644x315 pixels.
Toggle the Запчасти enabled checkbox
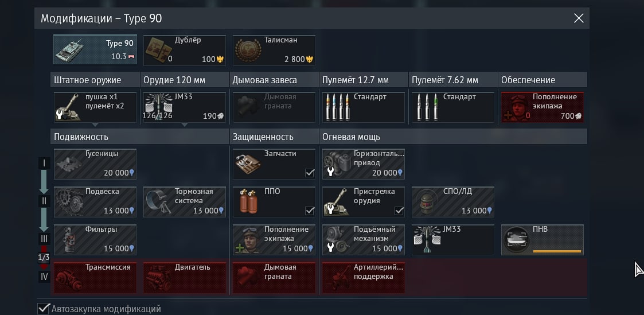(310, 173)
